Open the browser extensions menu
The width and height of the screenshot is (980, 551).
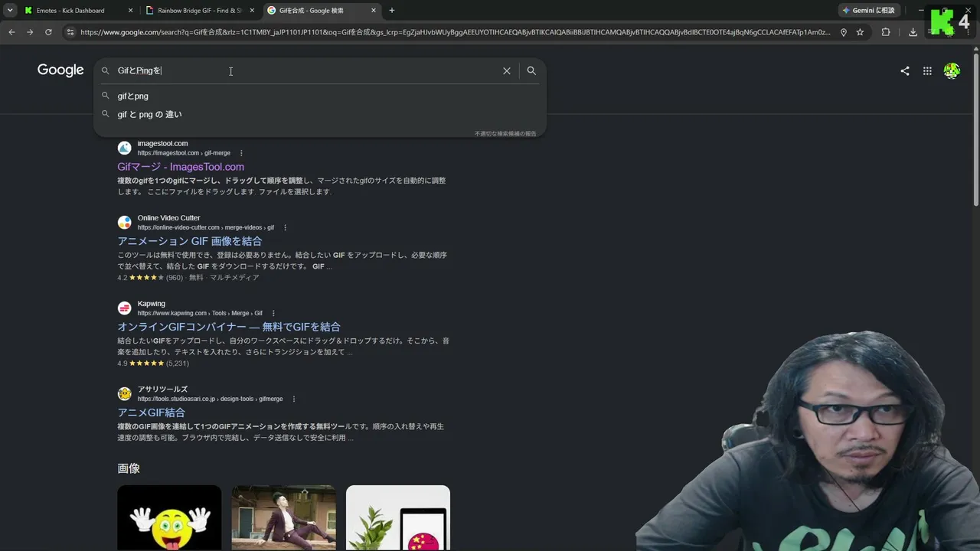point(886,32)
